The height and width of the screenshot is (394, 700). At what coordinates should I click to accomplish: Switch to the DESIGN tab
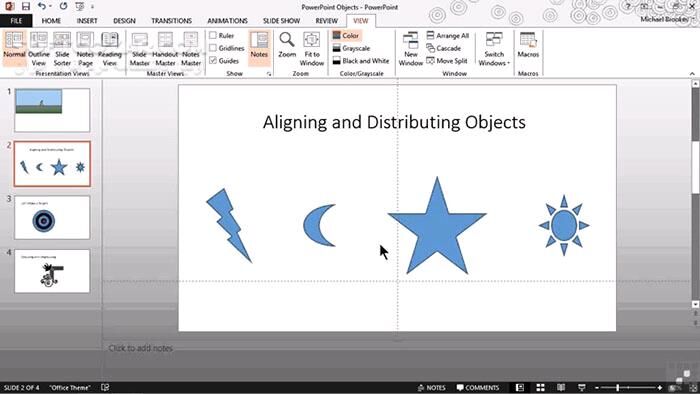124,21
